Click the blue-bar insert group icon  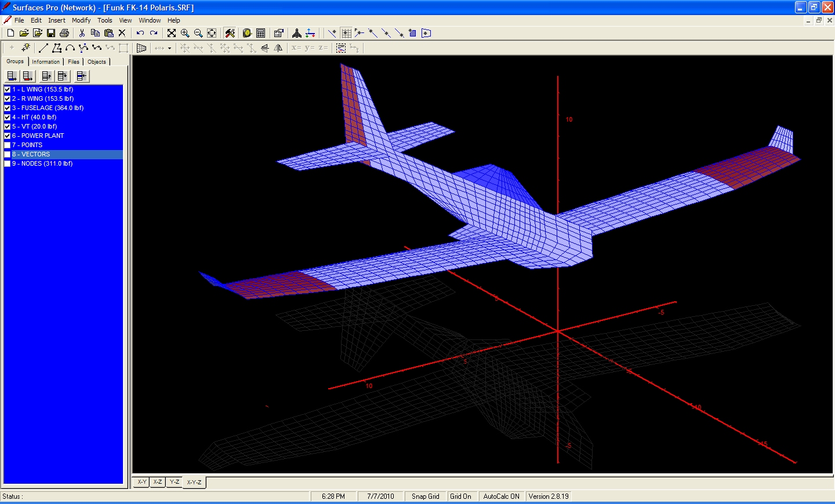pyautogui.click(x=12, y=76)
